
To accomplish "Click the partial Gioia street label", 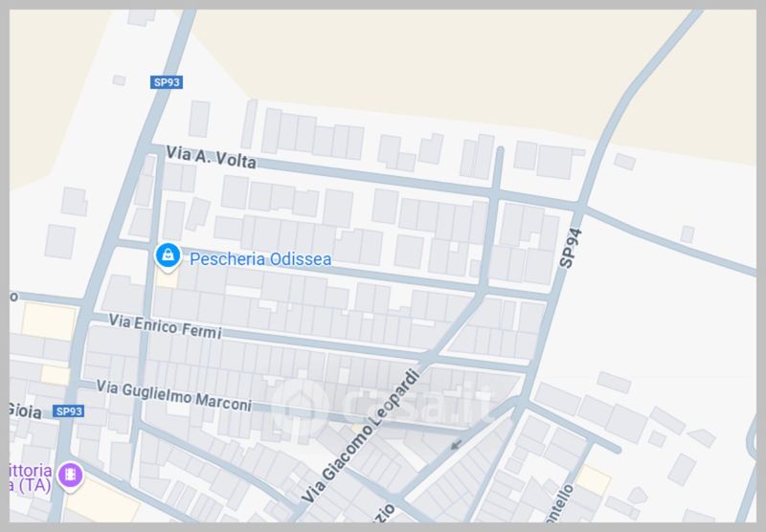I will coord(26,410).
